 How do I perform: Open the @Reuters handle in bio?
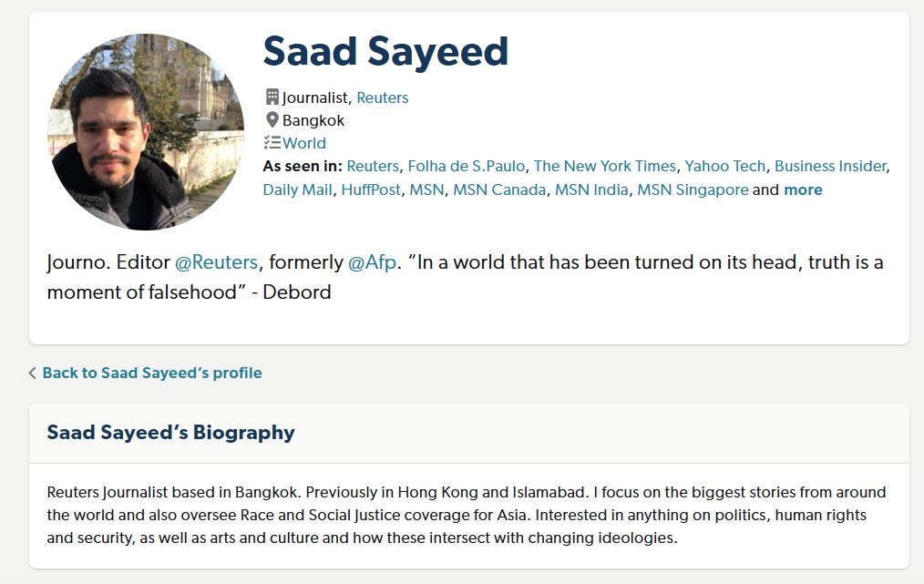(x=216, y=262)
